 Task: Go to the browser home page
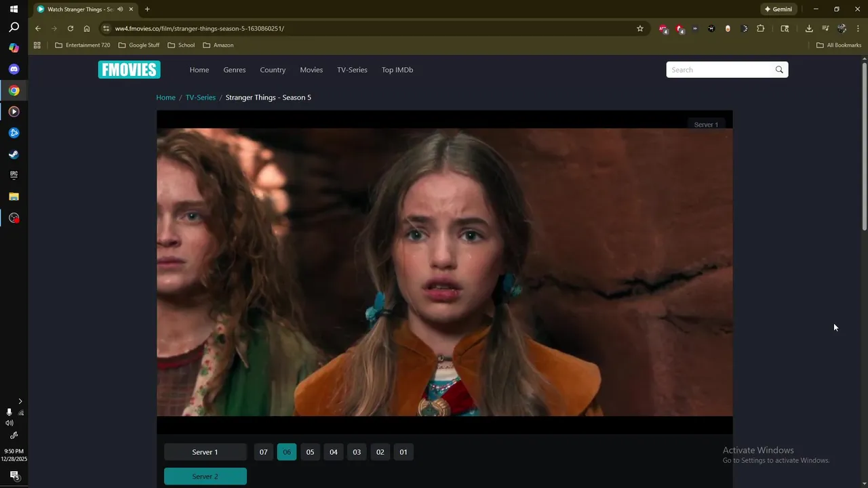(x=87, y=28)
